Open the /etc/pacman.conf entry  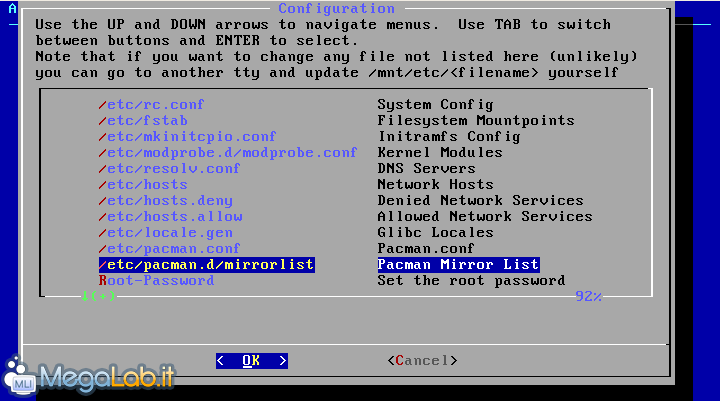(170, 249)
